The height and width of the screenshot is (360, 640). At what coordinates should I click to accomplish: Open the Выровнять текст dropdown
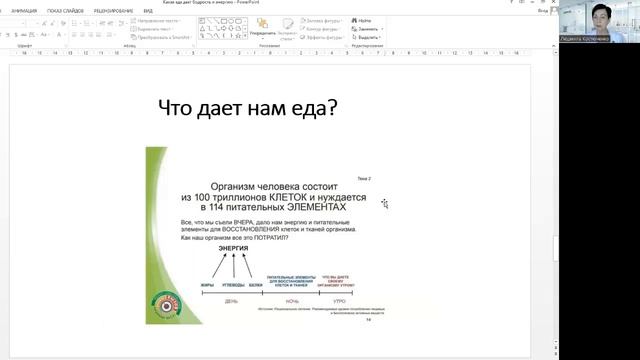point(151,29)
